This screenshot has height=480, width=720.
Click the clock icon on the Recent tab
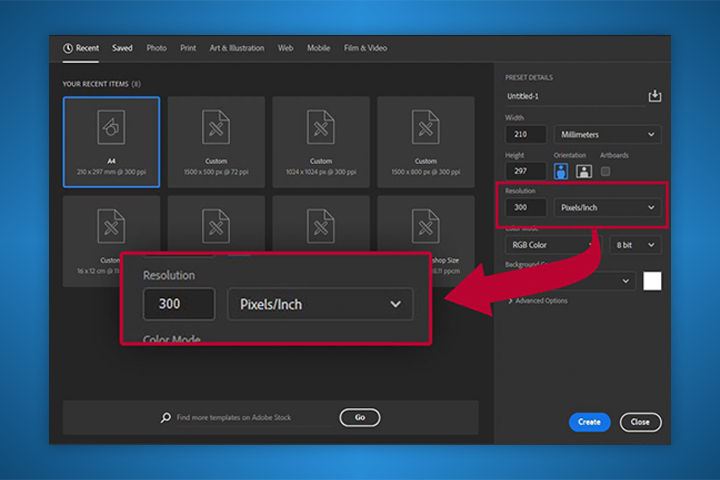(68, 48)
